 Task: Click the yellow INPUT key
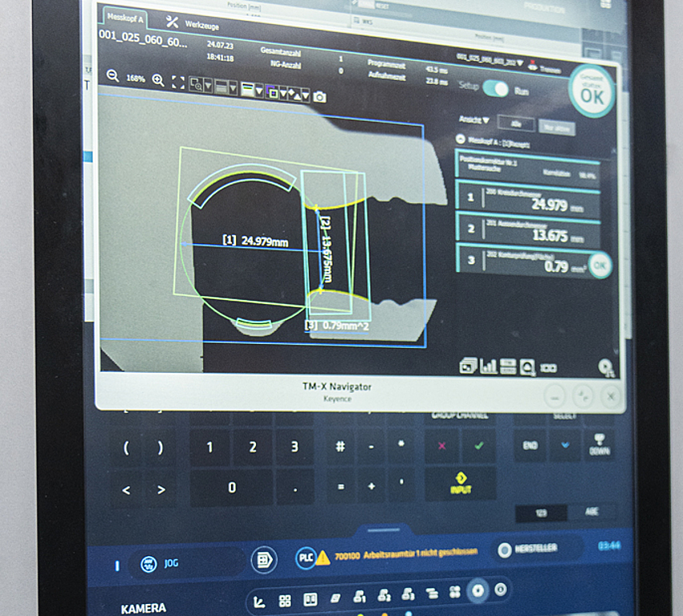pyautogui.click(x=461, y=482)
